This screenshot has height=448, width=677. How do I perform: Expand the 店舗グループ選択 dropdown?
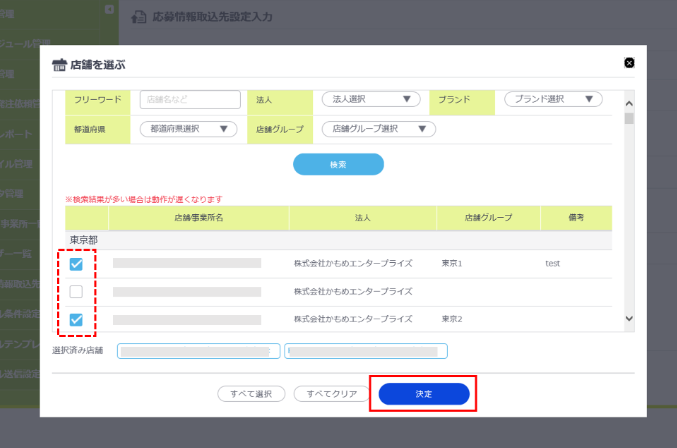tap(378, 128)
